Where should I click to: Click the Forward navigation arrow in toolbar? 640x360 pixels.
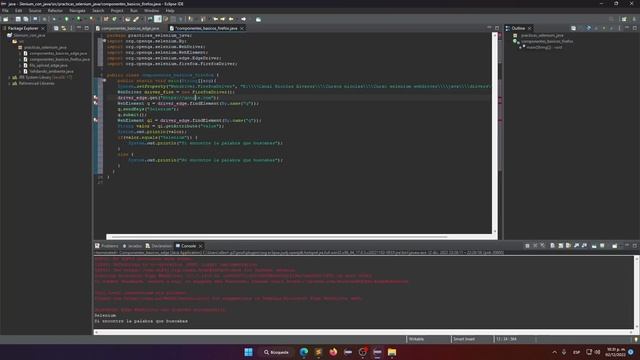[x=244, y=19]
